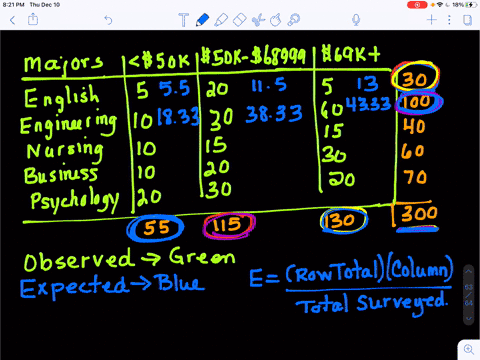Viewport: 480px width, 360px height.
Task: Tap the 63/64 page number indicator
Action: point(469,295)
